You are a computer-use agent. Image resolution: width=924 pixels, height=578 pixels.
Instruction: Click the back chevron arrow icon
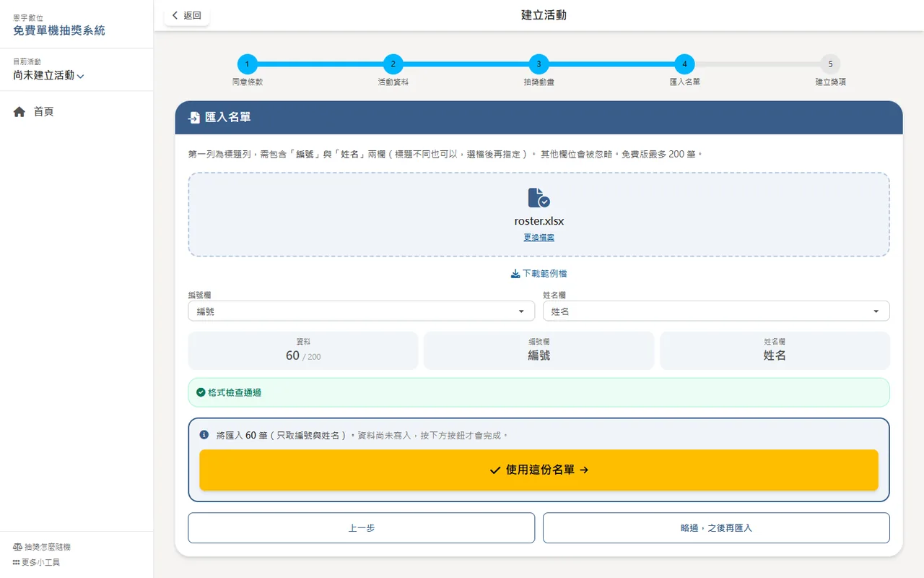175,15
